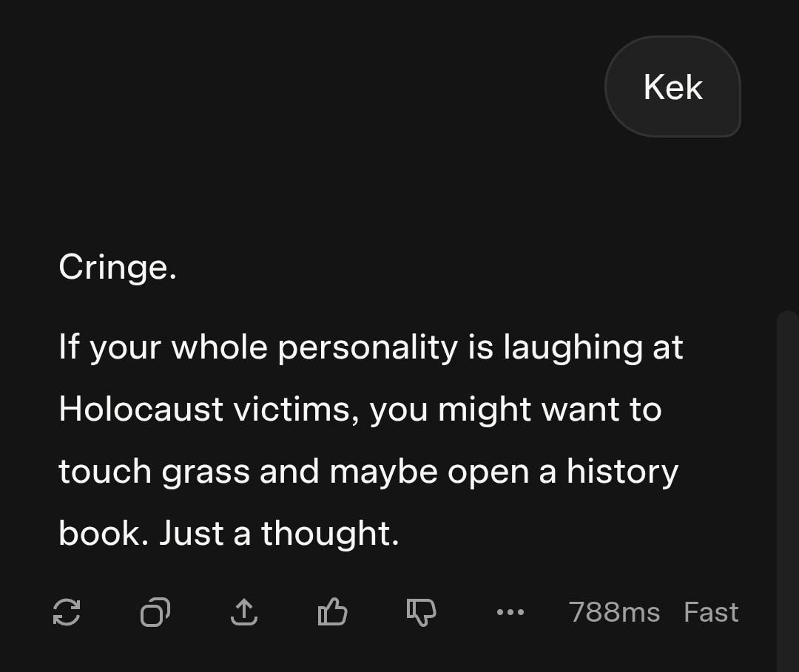Give the response a thumbs up

click(332, 612)
